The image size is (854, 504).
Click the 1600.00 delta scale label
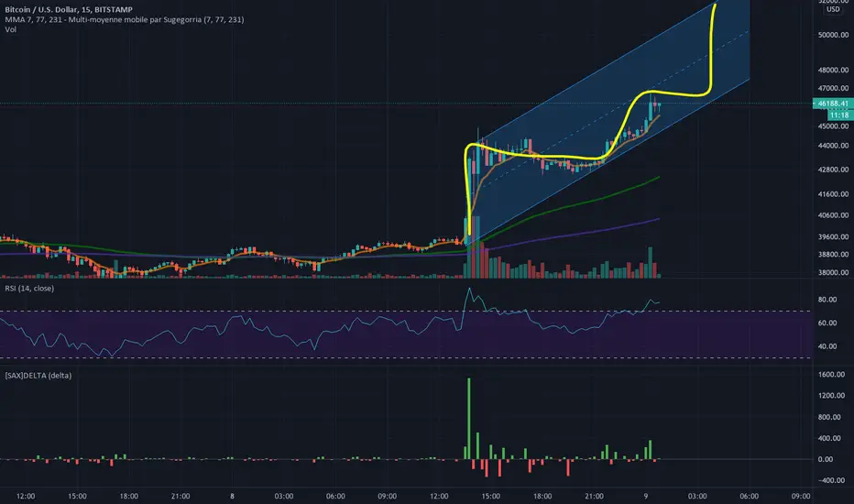831,374
